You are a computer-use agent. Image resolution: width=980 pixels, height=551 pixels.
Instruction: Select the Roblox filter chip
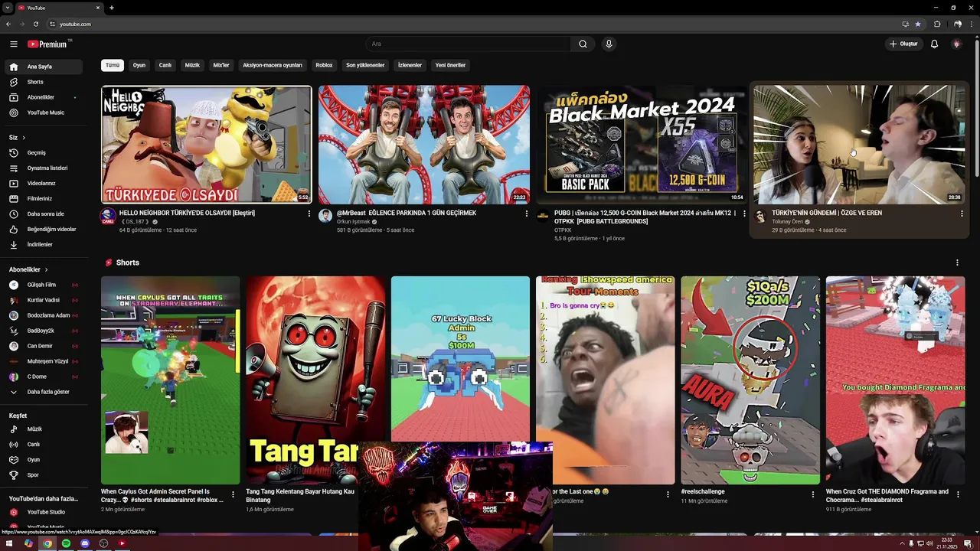click(x=324, y=65)
